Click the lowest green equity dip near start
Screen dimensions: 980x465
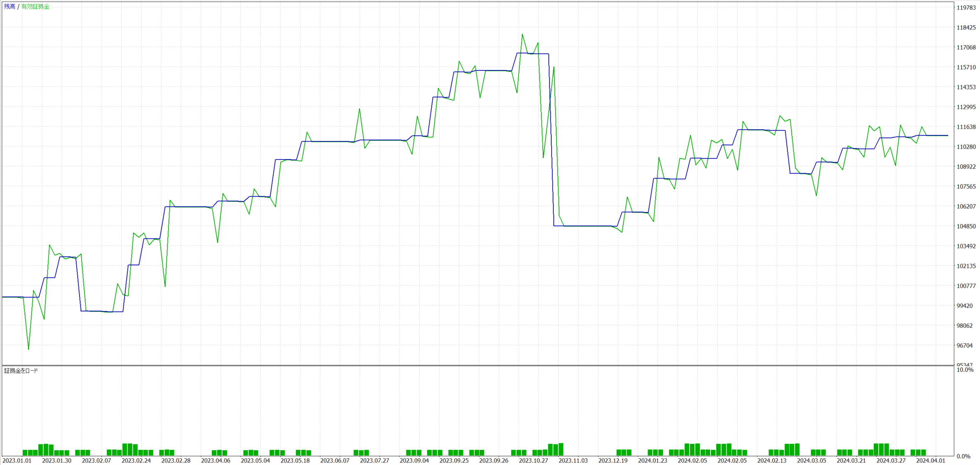click(29, 349)
